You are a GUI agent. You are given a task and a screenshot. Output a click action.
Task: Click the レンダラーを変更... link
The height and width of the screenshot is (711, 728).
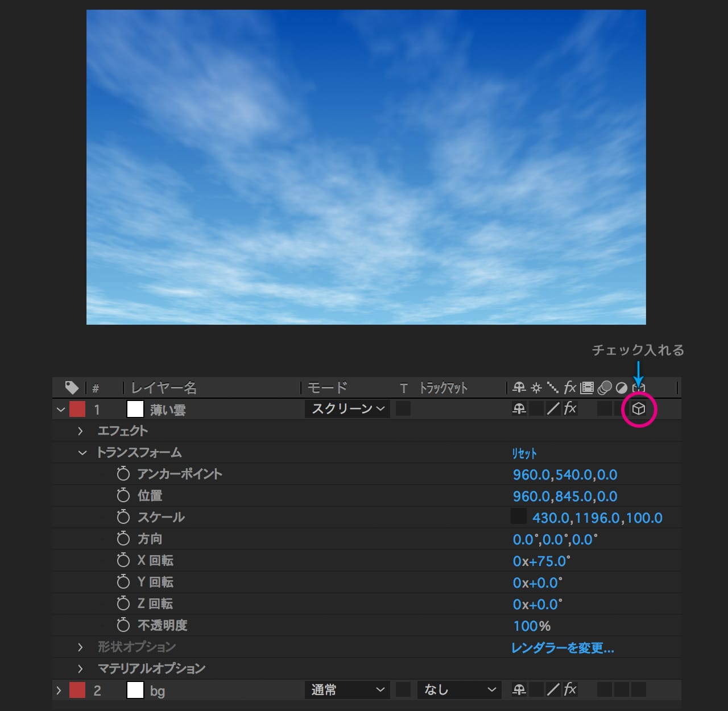[x=562, y=648]
